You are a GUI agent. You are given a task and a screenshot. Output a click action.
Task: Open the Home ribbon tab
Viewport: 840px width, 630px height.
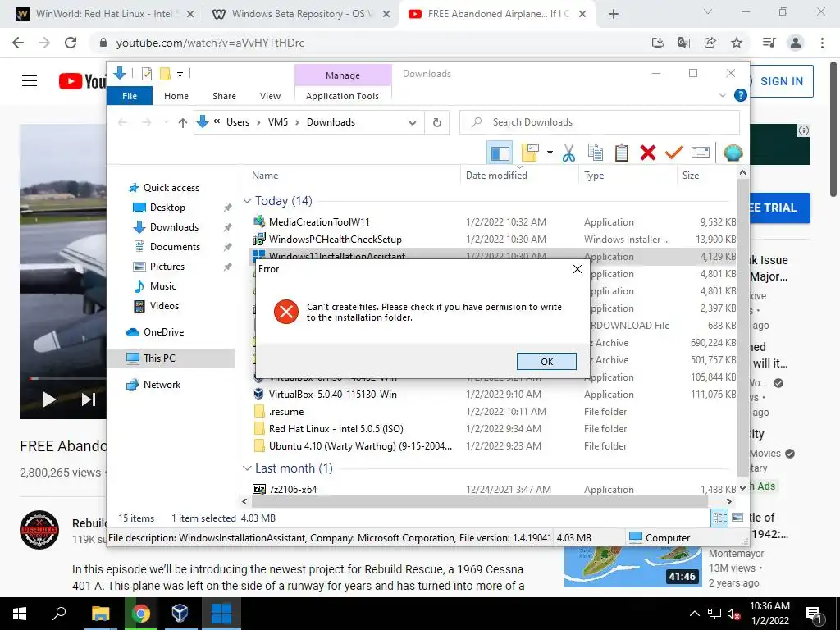[x=176, y=96]
